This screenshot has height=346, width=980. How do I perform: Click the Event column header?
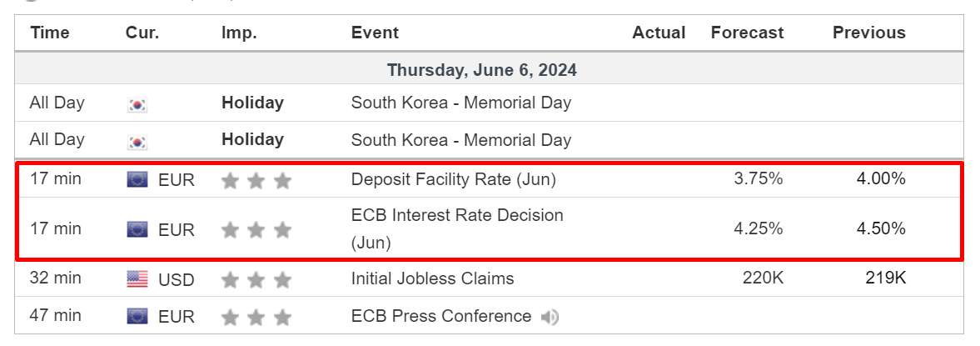click(x=375, y=33)
